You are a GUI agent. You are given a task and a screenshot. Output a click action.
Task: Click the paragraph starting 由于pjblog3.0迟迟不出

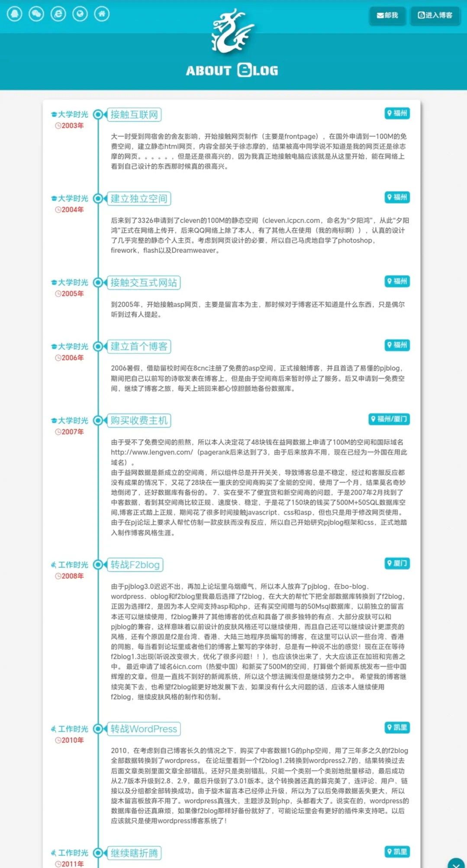259,641
